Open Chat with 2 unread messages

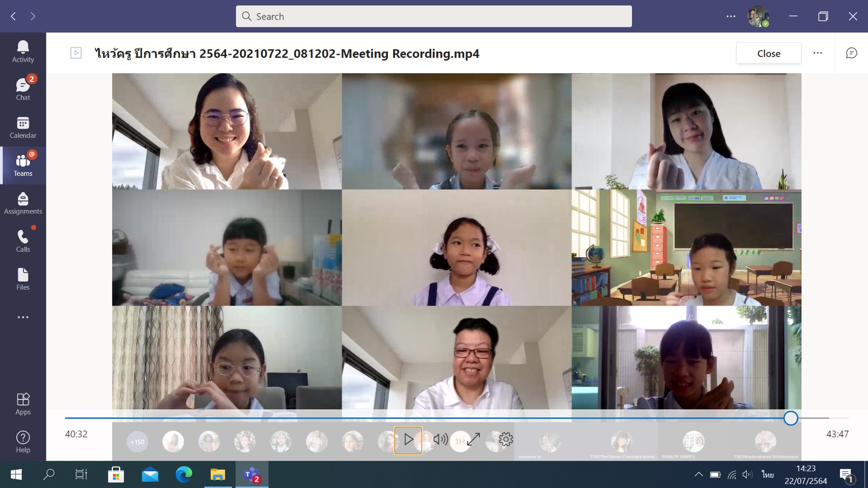click(x=23, y=89)
